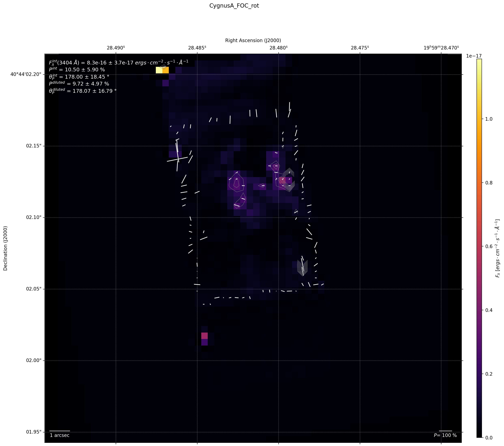This screenshot has height=446, width=504.
Task: Click the P^int = 10.50 ± 5.90 % annotation
Action: [77, 70]
